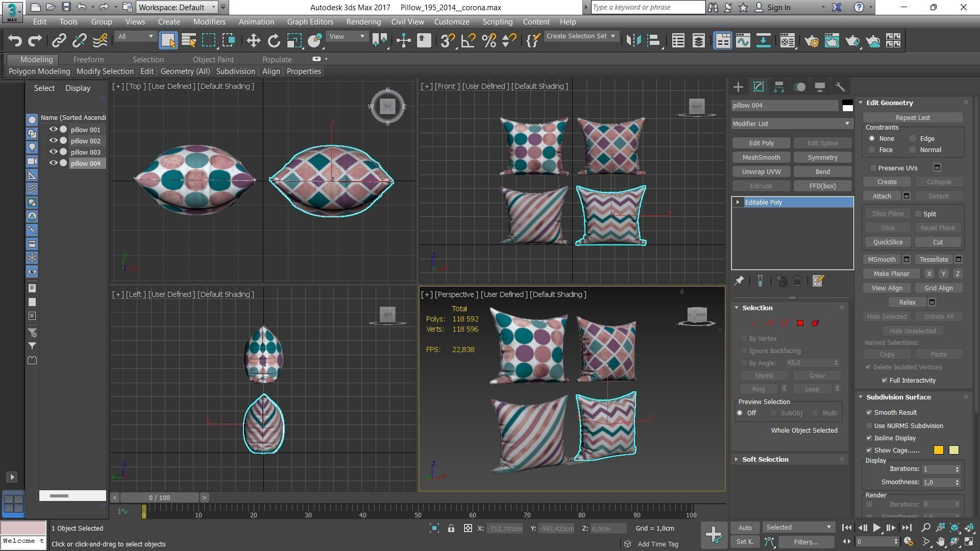The height and width of the screenshot is (551, 980).
Task: Switch to the Hierarchy panel tab
Action: 779,87
